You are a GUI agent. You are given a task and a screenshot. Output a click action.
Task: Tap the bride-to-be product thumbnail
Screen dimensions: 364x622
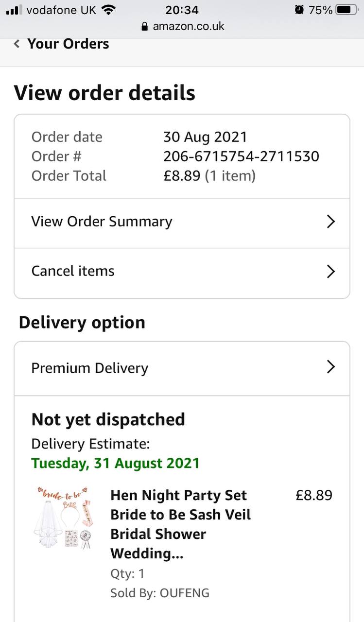65,518
